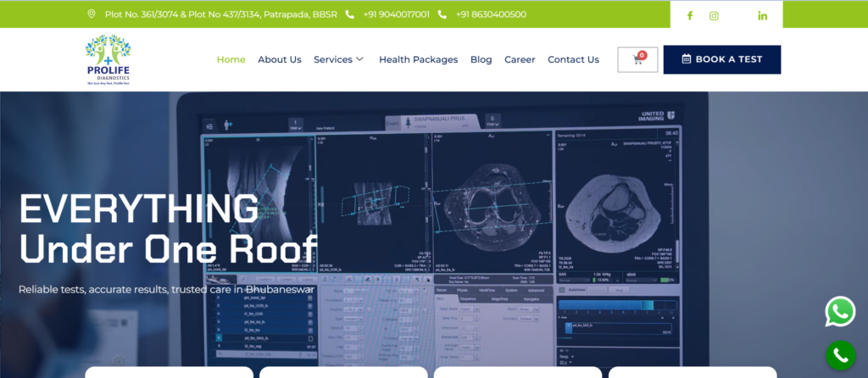The image size is (868, 378).
Task: Open the Instagram social icon
Action: [x=714, y=15]
